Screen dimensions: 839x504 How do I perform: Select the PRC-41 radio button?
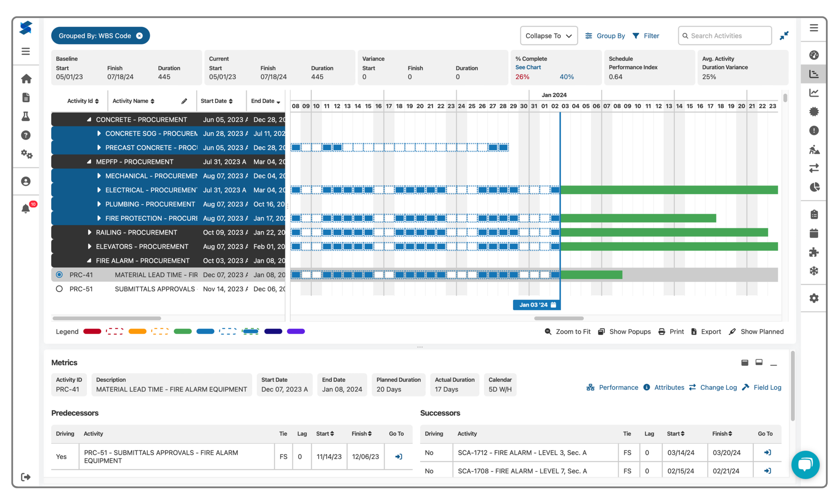pos(59,274)
